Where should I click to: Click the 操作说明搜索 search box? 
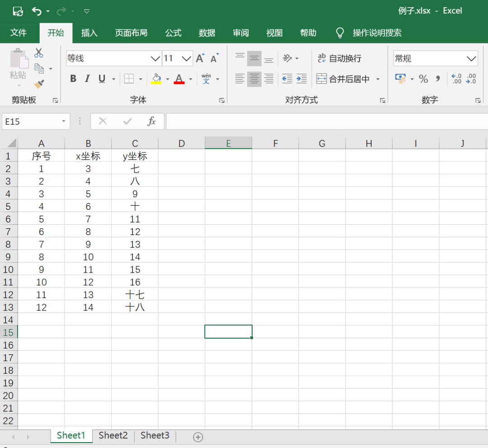[x=377, y=33]
